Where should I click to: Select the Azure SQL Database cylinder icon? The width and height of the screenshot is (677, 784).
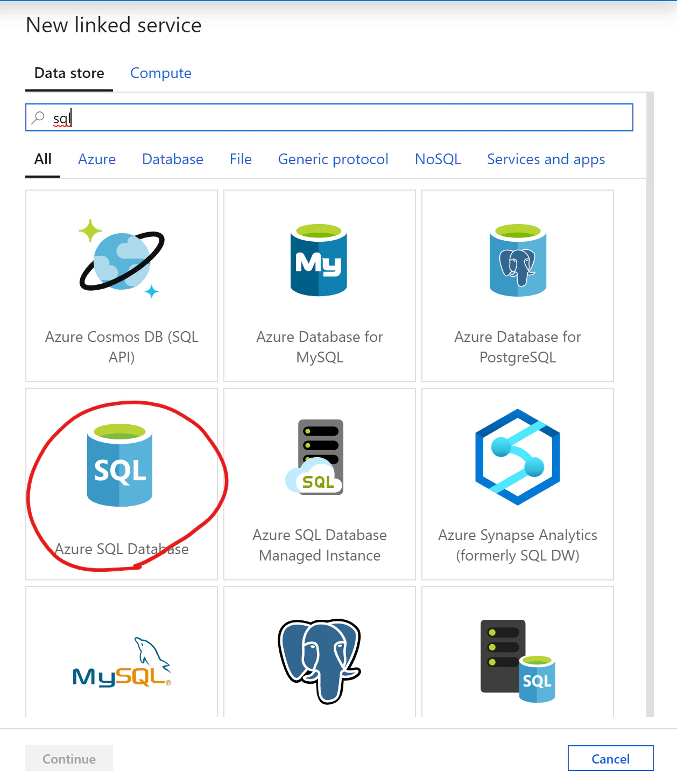click(120, 465)
